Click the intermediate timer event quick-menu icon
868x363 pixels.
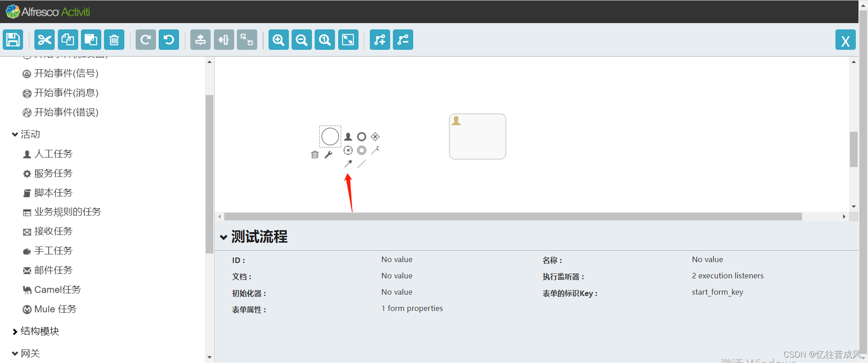pyautogui.click(x=348, y=150)
